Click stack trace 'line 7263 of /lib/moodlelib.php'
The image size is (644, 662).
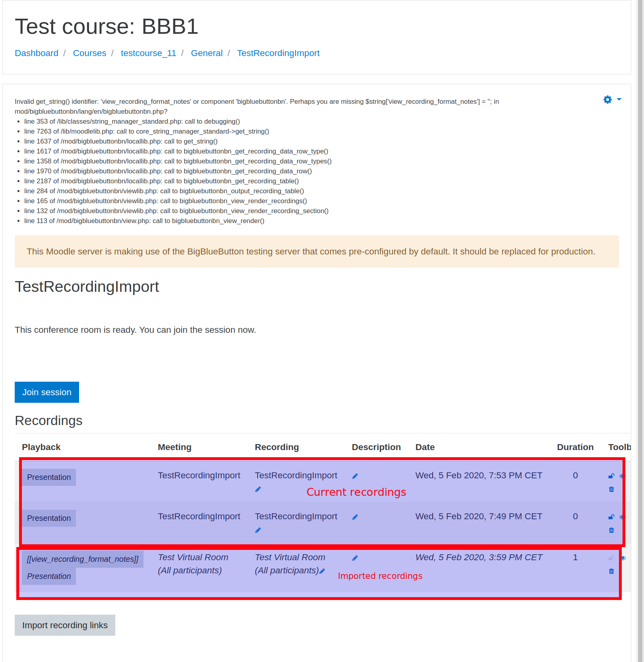pyautogui.click(x=147, y=131)
